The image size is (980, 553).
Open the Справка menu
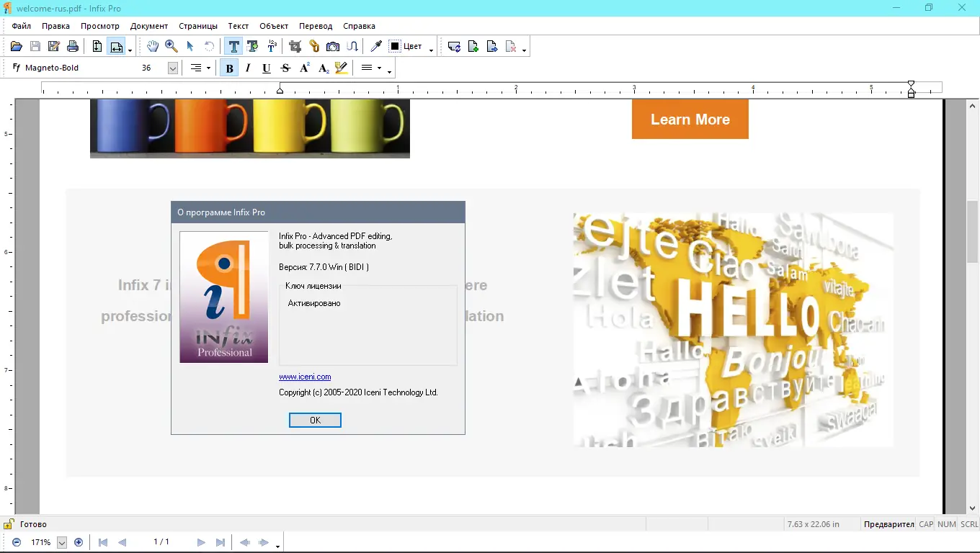[x=360, y=26]
